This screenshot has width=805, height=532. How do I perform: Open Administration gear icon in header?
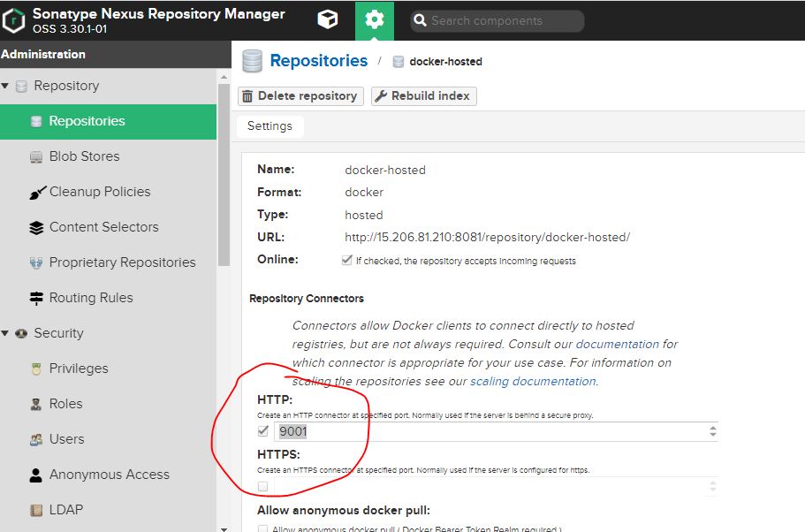click(375, 19)
